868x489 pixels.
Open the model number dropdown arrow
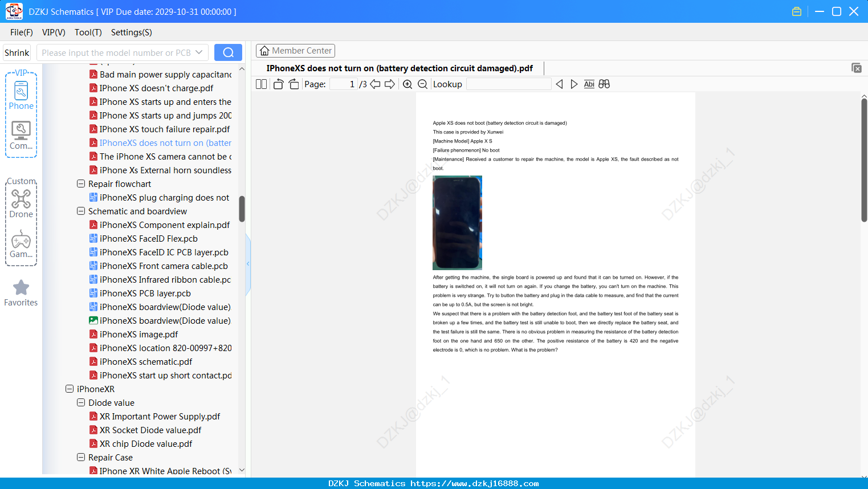[199, 52]
